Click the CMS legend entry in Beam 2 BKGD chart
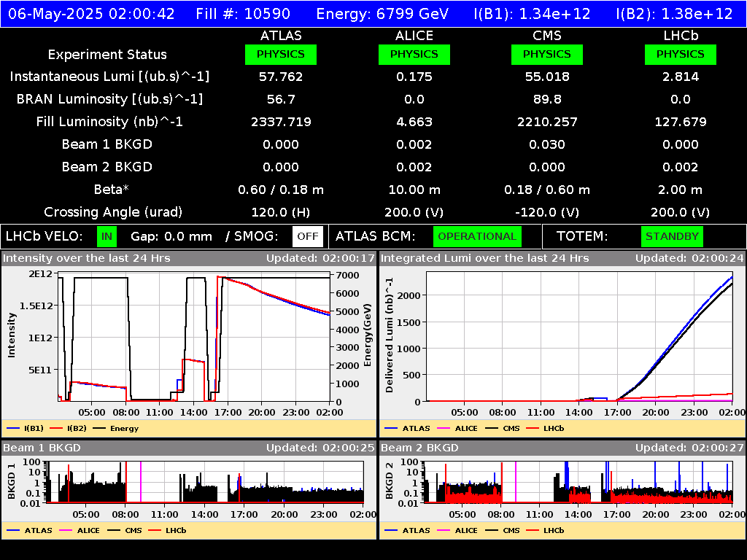Viewport: 747px width, 560px height. [x=502, y=530]
